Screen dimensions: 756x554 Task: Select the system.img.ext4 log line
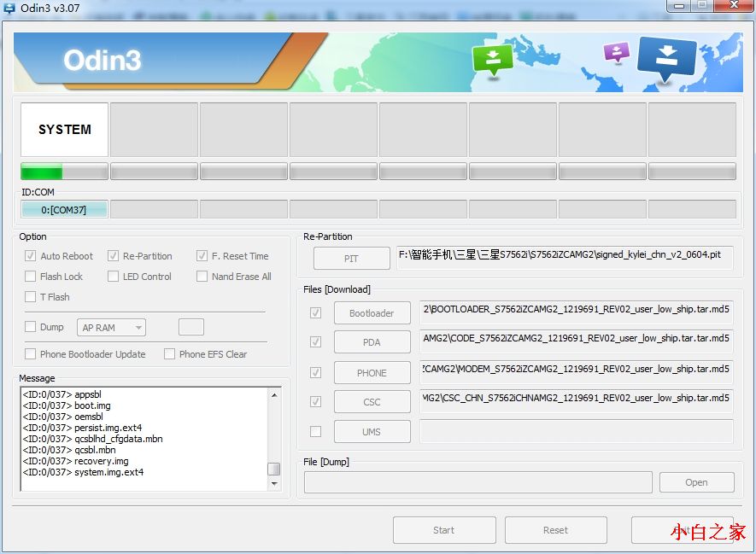tap(83, 472)
